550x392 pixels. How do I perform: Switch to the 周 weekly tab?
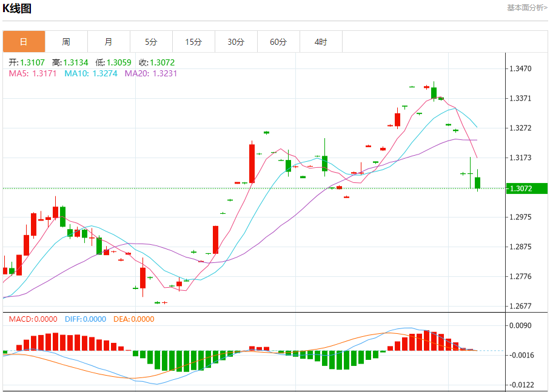point(66,42)
